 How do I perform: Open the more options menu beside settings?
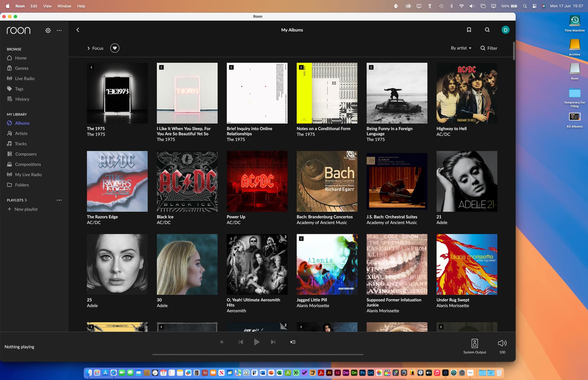pyautogui.click(x=59, y=30)
